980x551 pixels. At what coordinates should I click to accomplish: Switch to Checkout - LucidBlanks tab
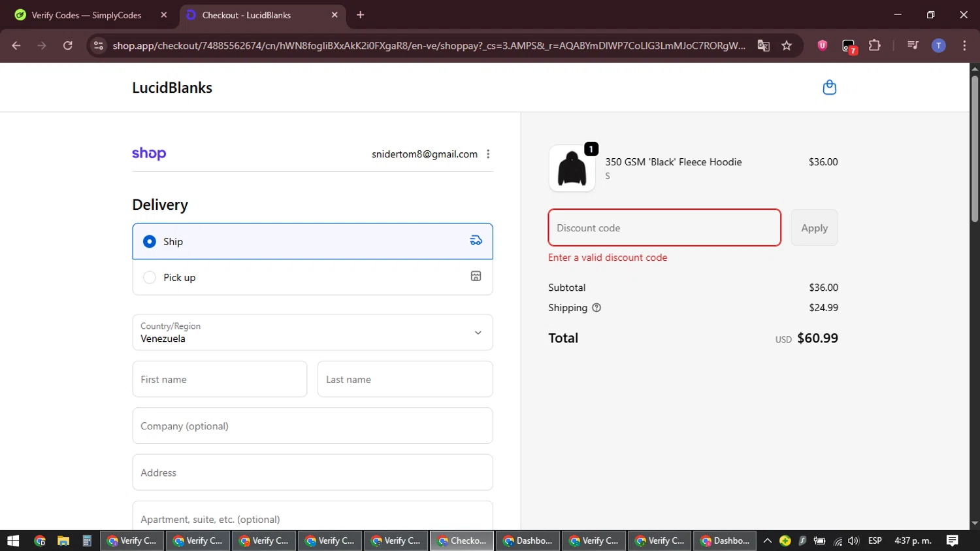263,14
